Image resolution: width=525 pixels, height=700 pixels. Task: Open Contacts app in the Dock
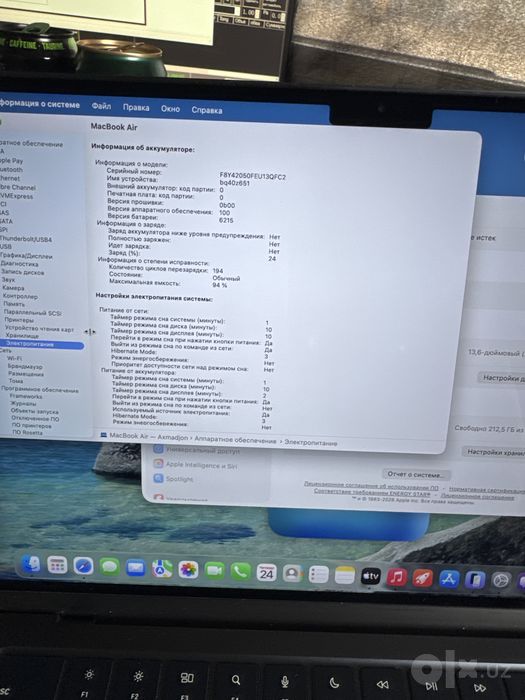pos(292,574)
